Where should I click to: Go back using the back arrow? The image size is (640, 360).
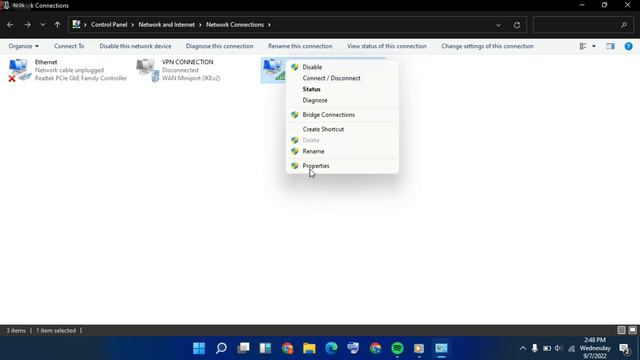coord(10,25)
